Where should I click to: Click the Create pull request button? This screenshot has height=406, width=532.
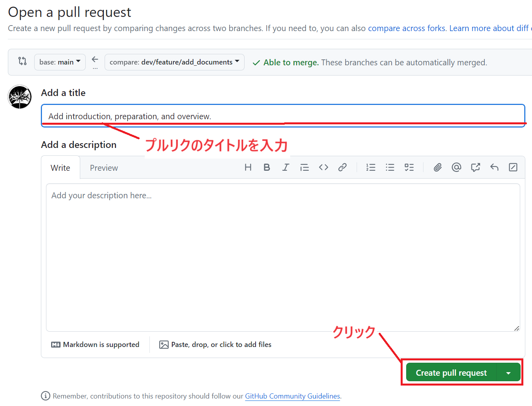pos(450,372)
